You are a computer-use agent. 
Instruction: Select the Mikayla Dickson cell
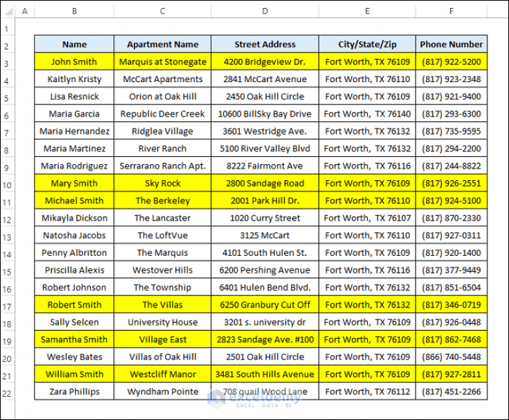(74, 218)
